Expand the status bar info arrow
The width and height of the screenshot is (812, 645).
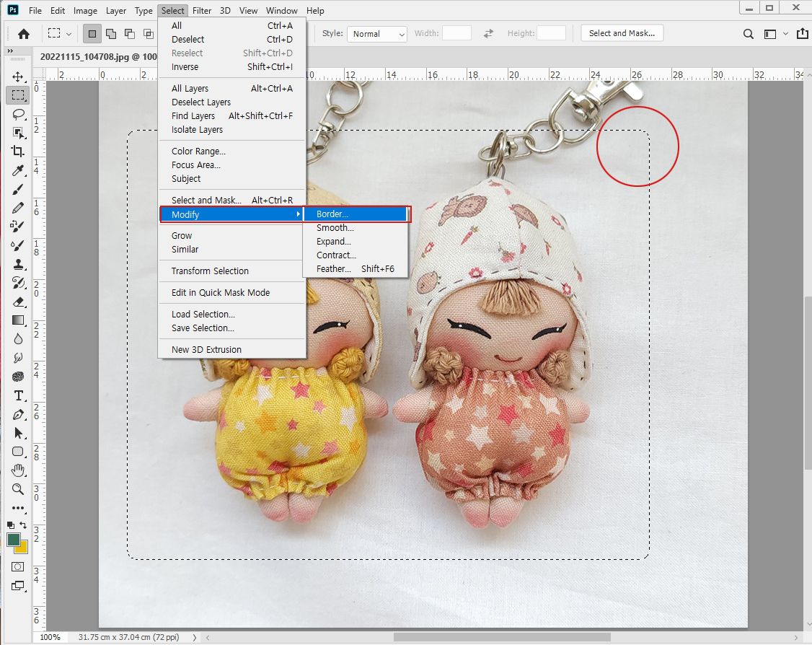point(195,637)
